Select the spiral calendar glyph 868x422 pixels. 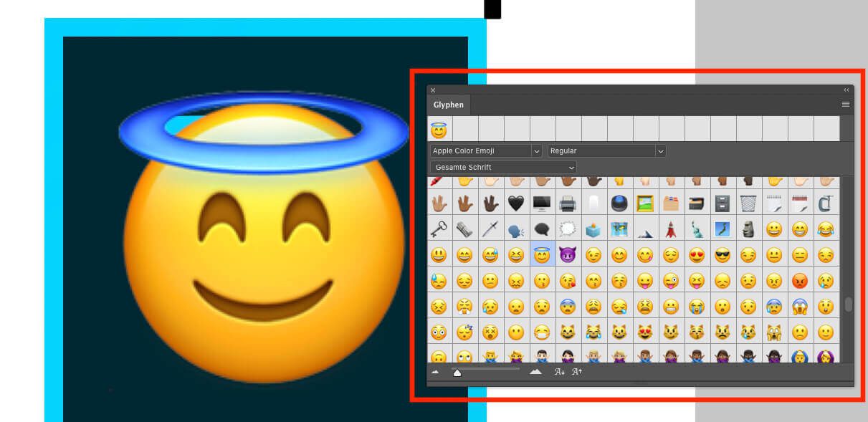(x=800, y=204)
